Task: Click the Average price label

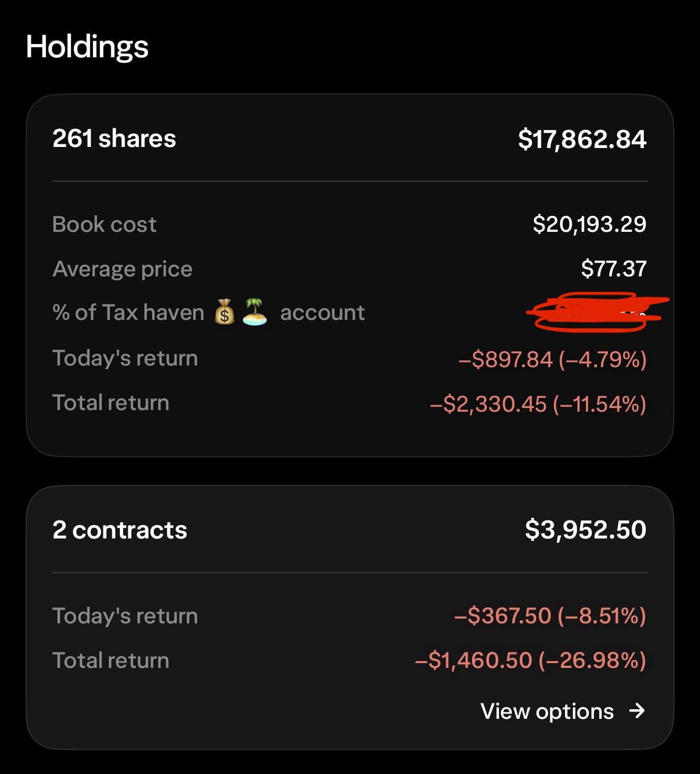Action: click(x=122, y=269)
